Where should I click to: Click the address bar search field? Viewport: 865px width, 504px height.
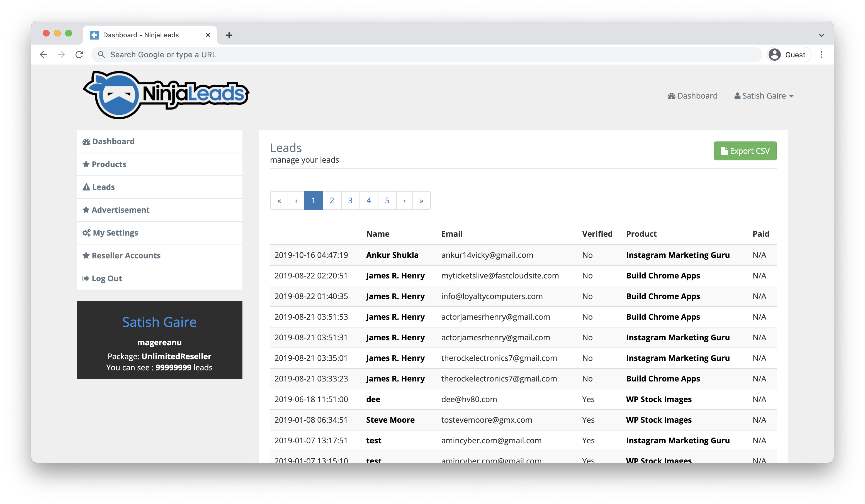[x=427, y=55]
